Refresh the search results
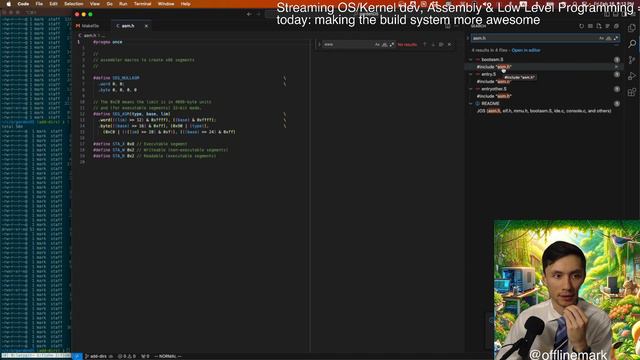The image size is (640, 360). pos(582,26)
